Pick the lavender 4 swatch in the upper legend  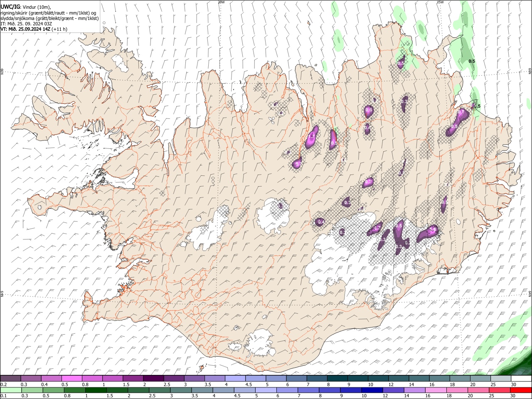[x=235, y=378]
